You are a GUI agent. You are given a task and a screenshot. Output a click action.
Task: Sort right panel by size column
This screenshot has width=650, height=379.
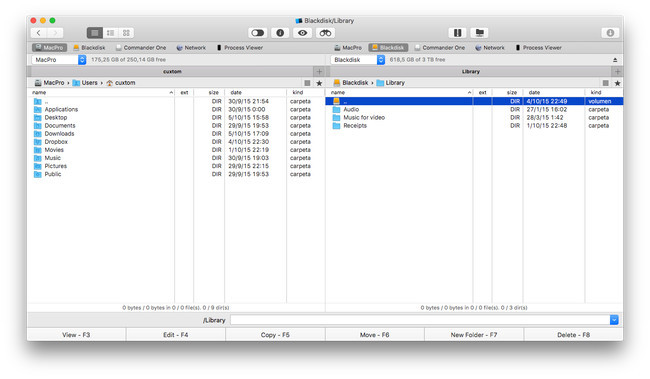(507, 92)
